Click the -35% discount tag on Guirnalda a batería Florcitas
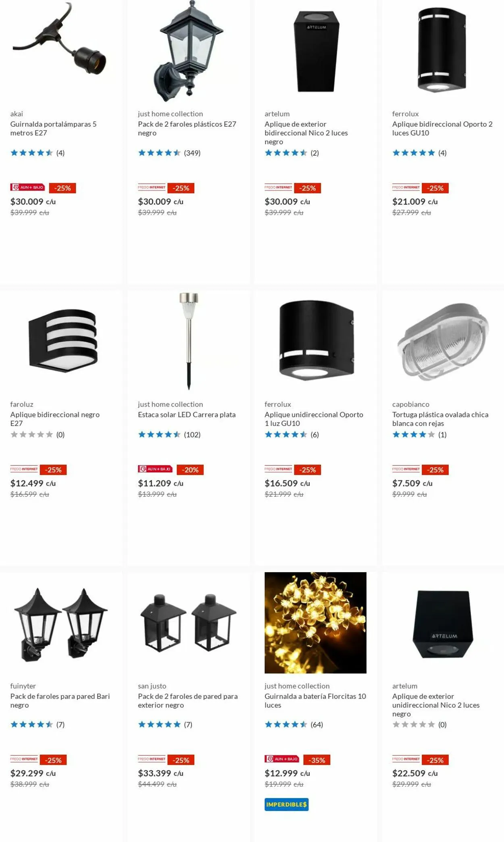Screen dimensions: 504x842 (x=317, y=760)
